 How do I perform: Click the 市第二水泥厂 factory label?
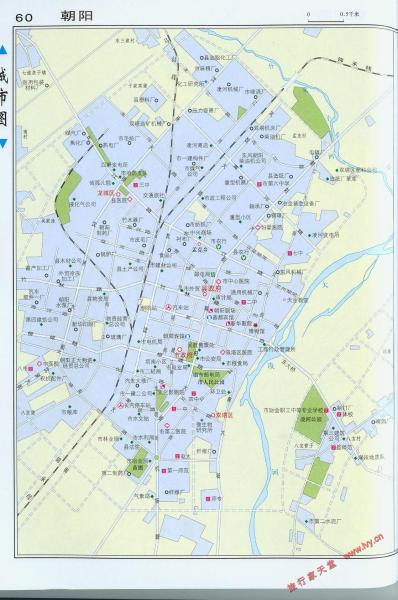(325, 521)
